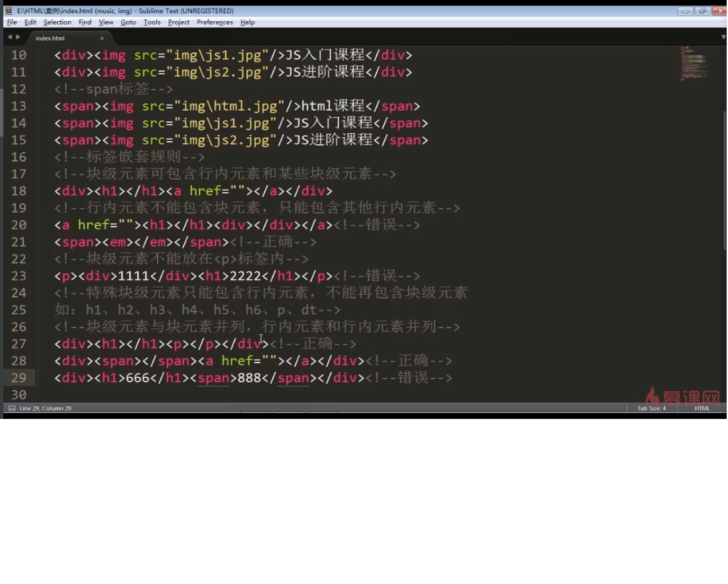Screen dimensions: 728x584
Task: Open the Help menu
Action: (248, 23)
